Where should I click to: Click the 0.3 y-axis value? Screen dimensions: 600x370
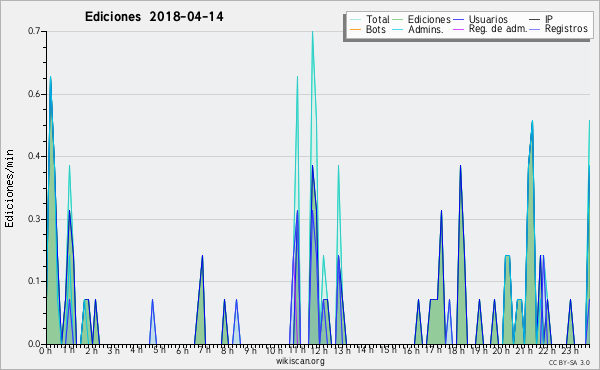click(34, 219)
